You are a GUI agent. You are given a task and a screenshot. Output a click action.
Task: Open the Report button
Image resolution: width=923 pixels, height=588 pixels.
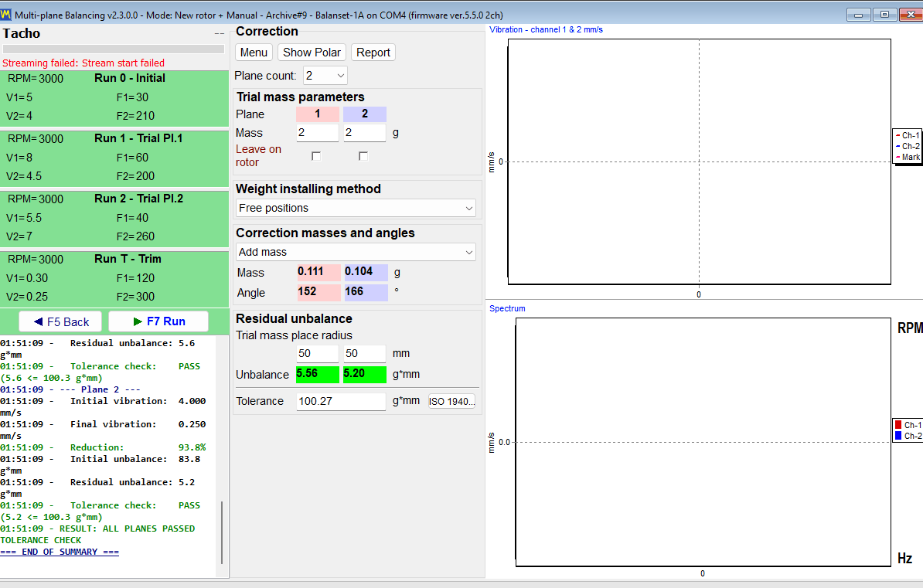click(x=373, y=53)
